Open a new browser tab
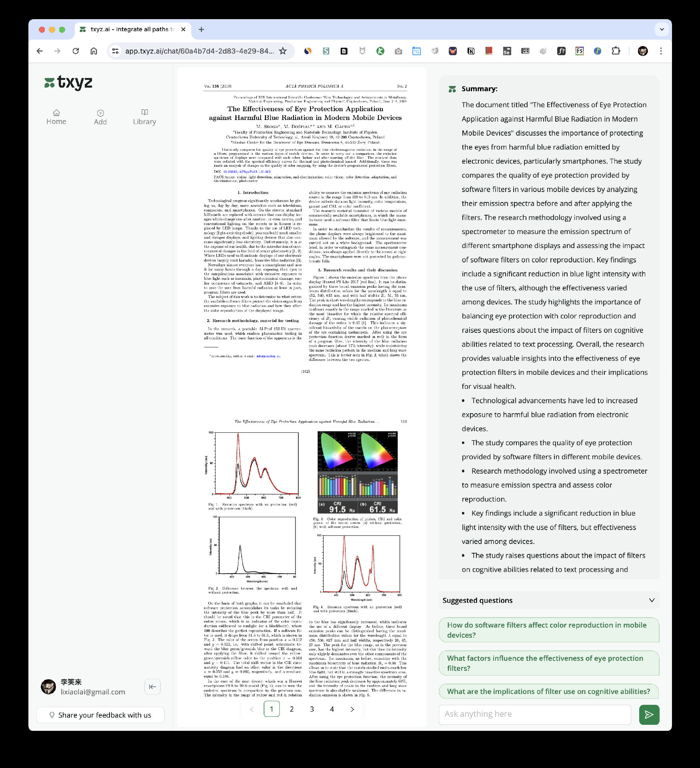Screen dimensions: 700x768 click(201, 29)
